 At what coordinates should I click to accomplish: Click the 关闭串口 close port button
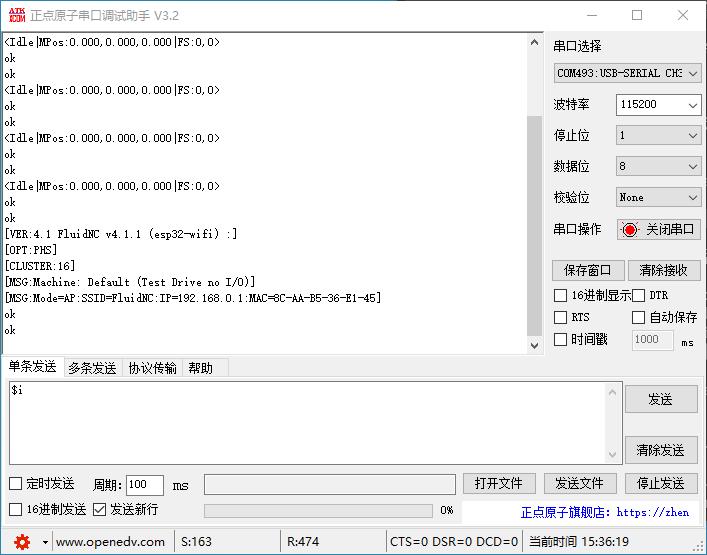[x=659, y=230]
